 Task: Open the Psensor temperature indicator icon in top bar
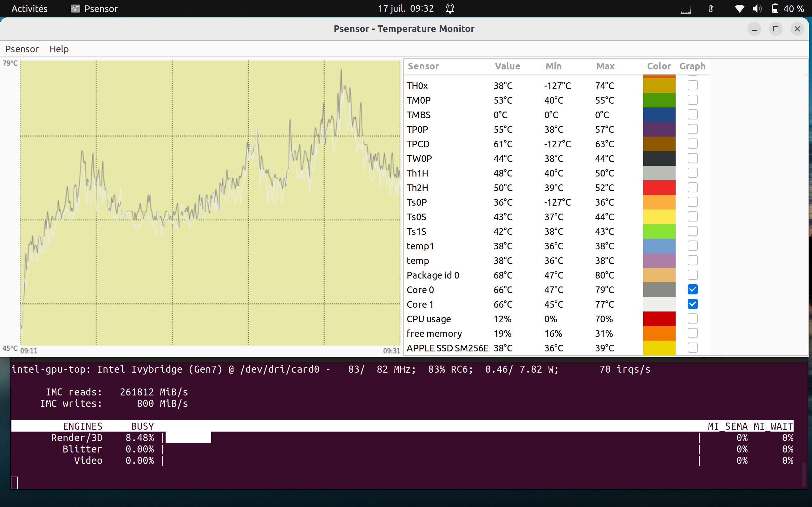pyautogui.click(x=711, y=9)
